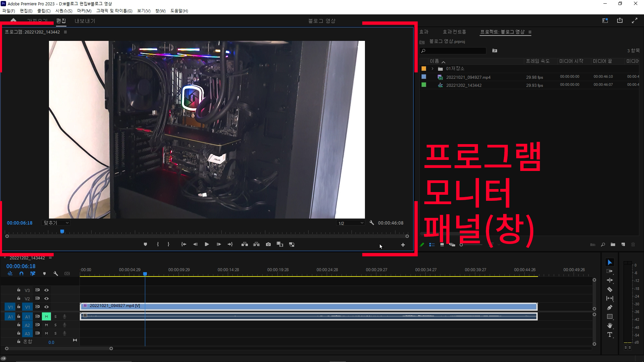Select the Hand tool
The image size is (644, 362).
609,325
